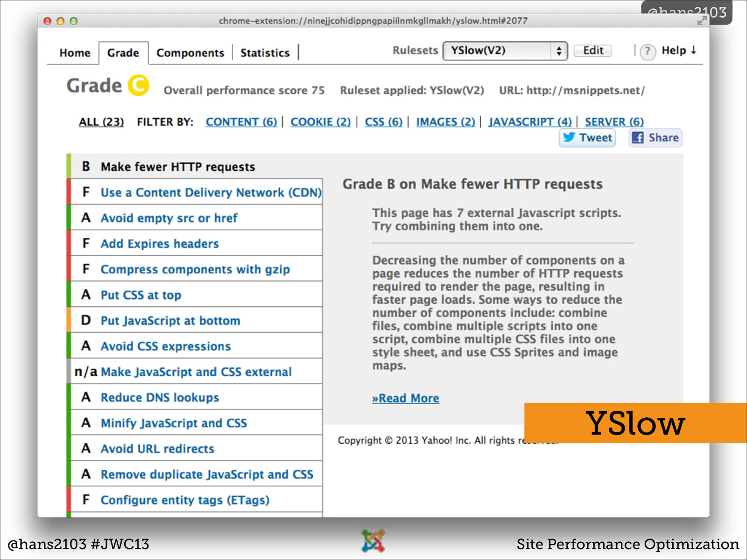Screen dimensions: 747x560
Task: Filter by SERVER (6)
Action: 614,122
